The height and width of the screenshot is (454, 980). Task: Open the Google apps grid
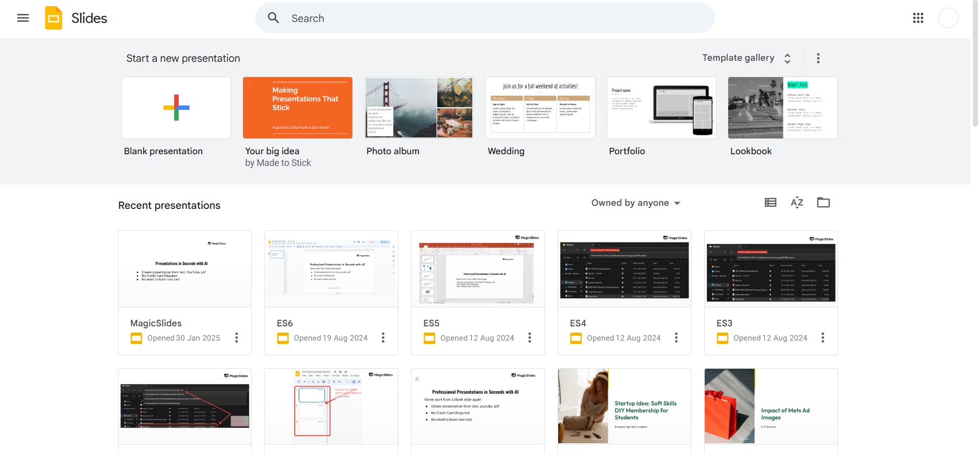[918, 18]
